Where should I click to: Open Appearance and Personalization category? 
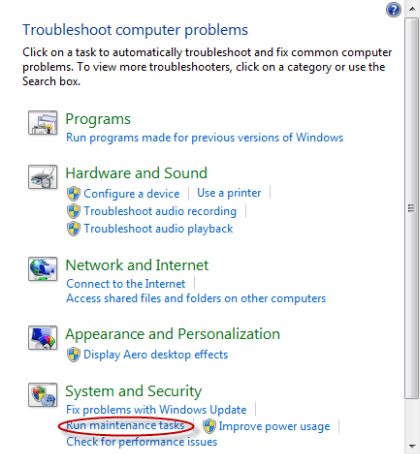click(173, 334)
